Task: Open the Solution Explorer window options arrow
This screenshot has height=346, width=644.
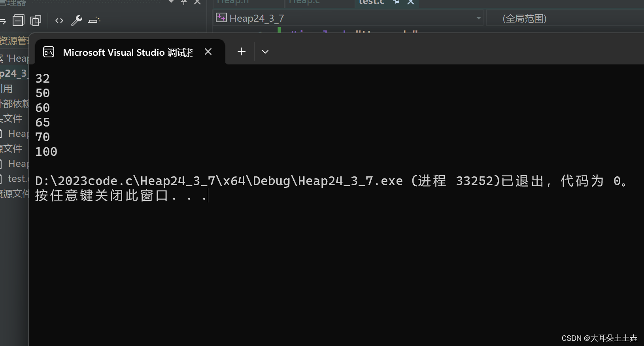Action: pos(171,2)
